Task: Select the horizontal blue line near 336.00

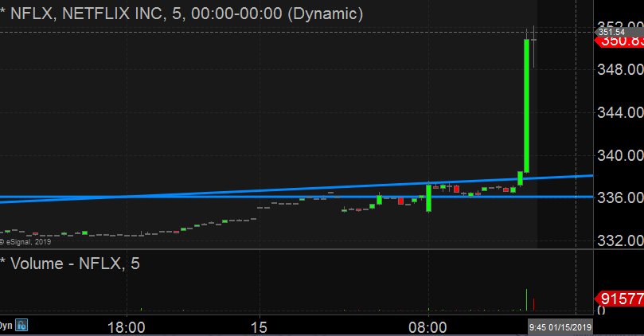Action: (x=297, y=197)
